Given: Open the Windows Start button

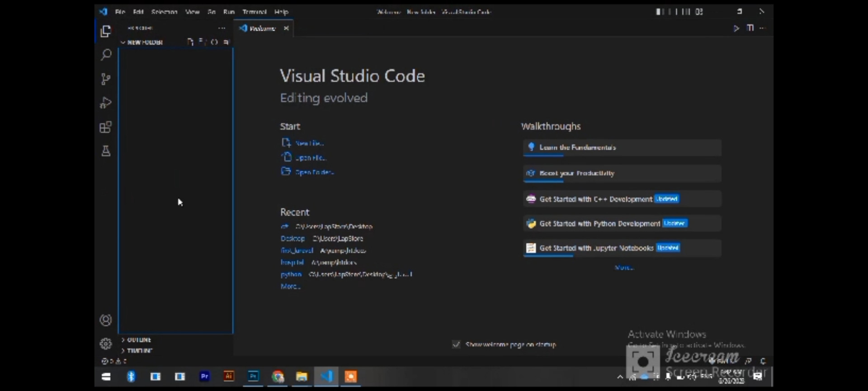Looking at the screenshot, I should (x=106, y=377).
